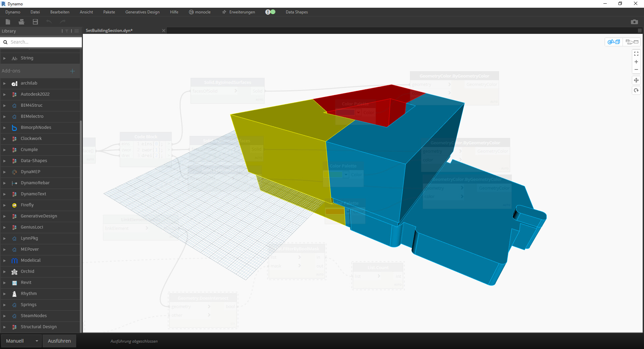Click the Firefly package icon
Viewport: 644px width, 349px height.
14,205
